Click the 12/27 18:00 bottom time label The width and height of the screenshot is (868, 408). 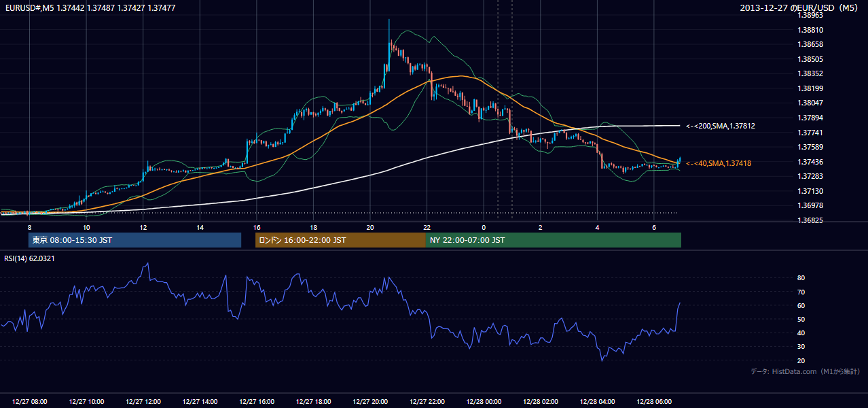[313, 402]
